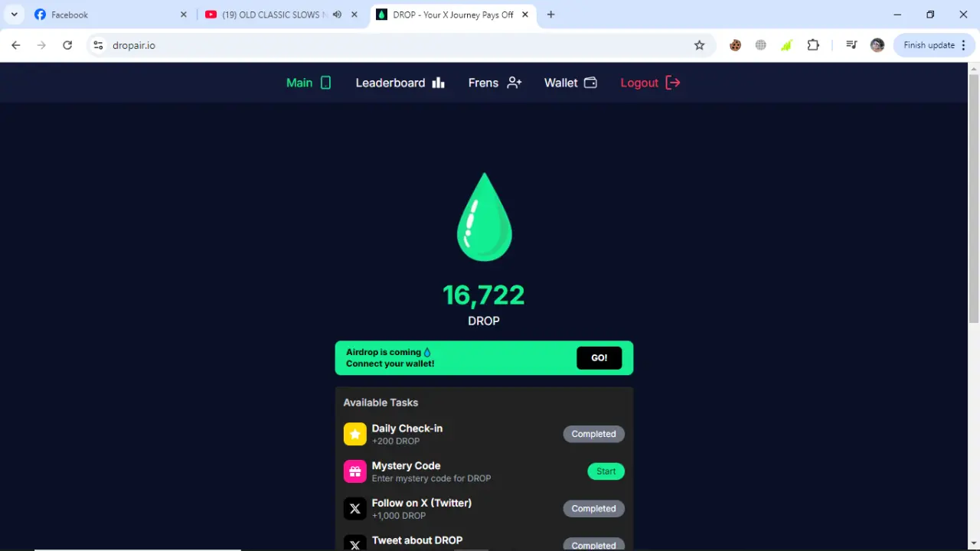Screen dimensions: 980x551
Task: Open the Chrome profile avatar
Action: click(x=877, y=45)
